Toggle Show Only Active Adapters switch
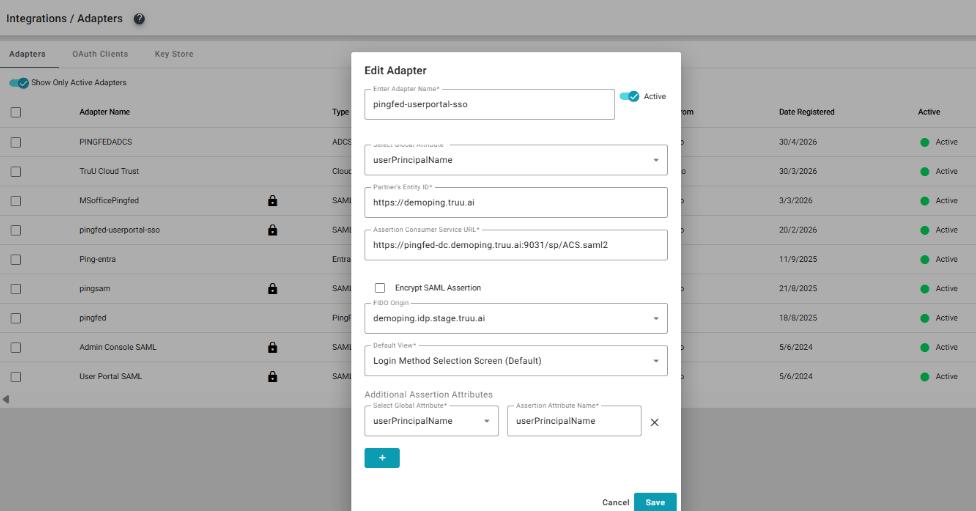Viewport: 976px width, 511px height. [19, 83]
